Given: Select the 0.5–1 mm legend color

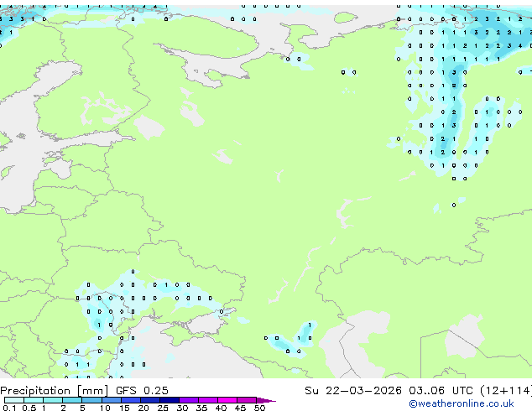Looking at the screenshot, I should pos(34,400).
